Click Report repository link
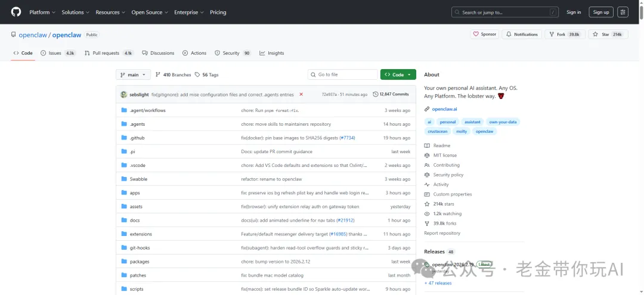This screenshot has width=644, height=295. 442,233
